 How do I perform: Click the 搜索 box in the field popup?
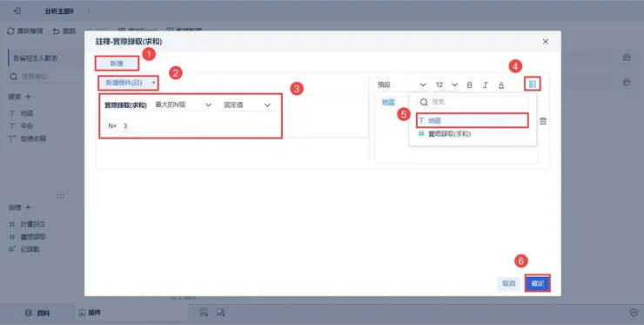click(x=473, y=102)
